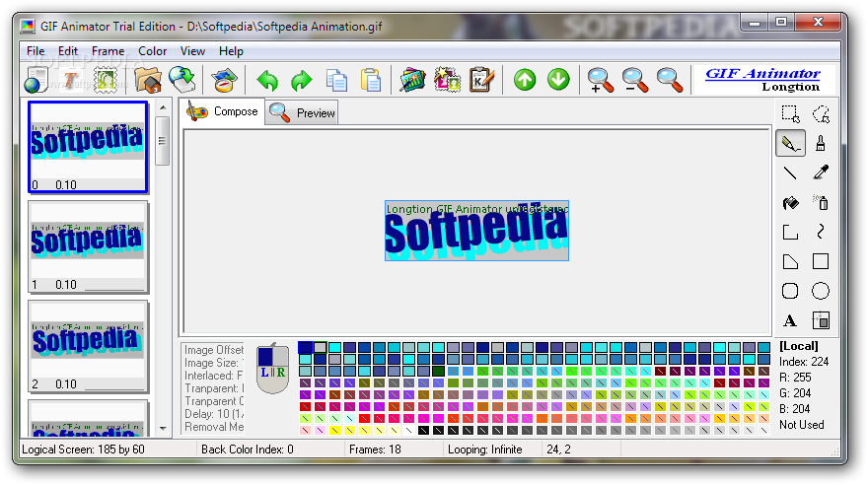Click the stamps with magic wand icon

click(x=447, y=80)
